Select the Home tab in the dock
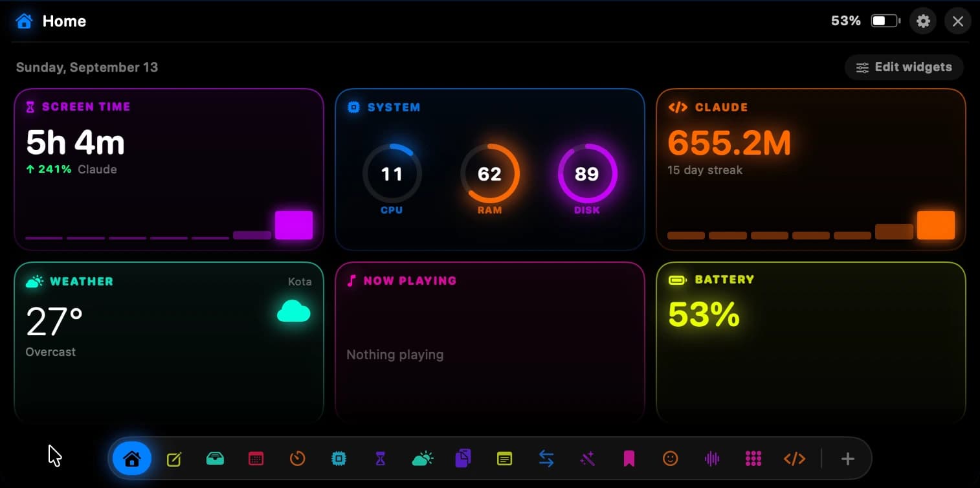The width and height of the screenshot is (980, 488). [x=132, y=459]
